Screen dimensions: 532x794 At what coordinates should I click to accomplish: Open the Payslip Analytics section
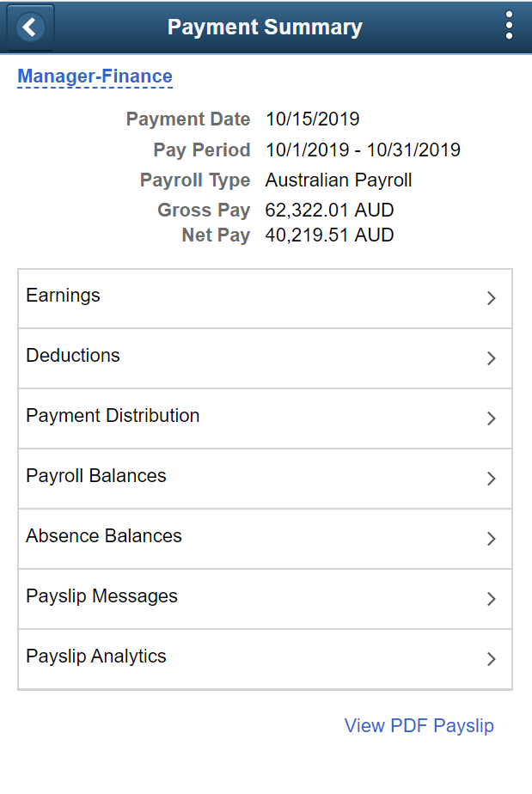point(491,659)
